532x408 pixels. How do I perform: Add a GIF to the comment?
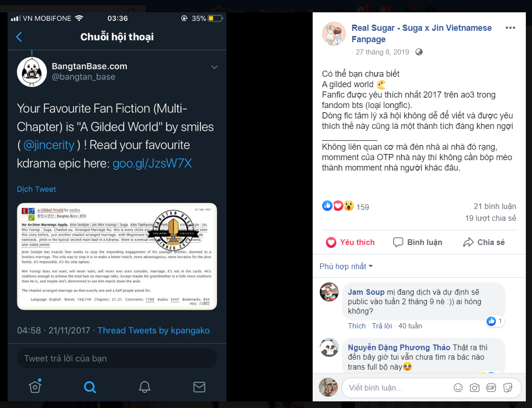491,388
